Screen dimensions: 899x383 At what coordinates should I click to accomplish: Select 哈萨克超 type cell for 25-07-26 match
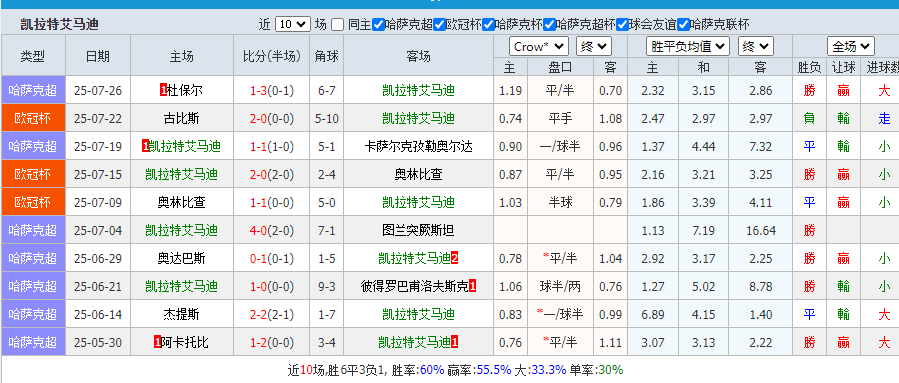(33, 90)
